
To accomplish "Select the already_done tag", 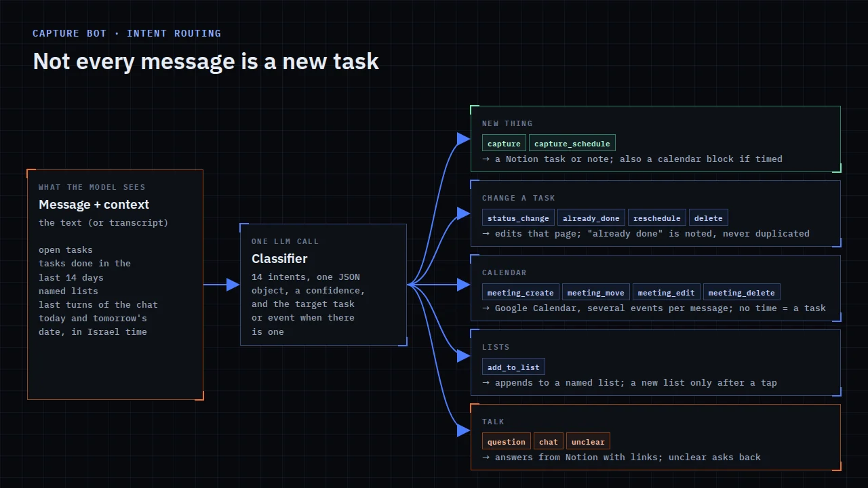I will 591,218.
